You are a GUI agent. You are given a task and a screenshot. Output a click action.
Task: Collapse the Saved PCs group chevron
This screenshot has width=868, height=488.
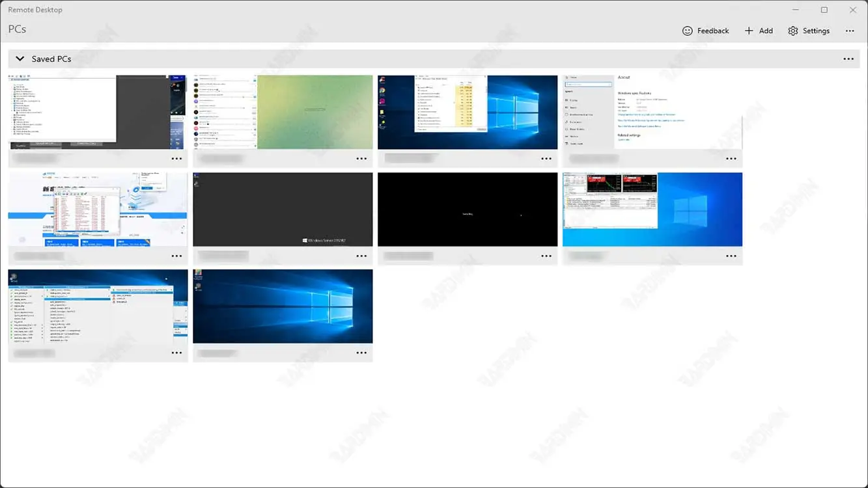click(20, 59)
